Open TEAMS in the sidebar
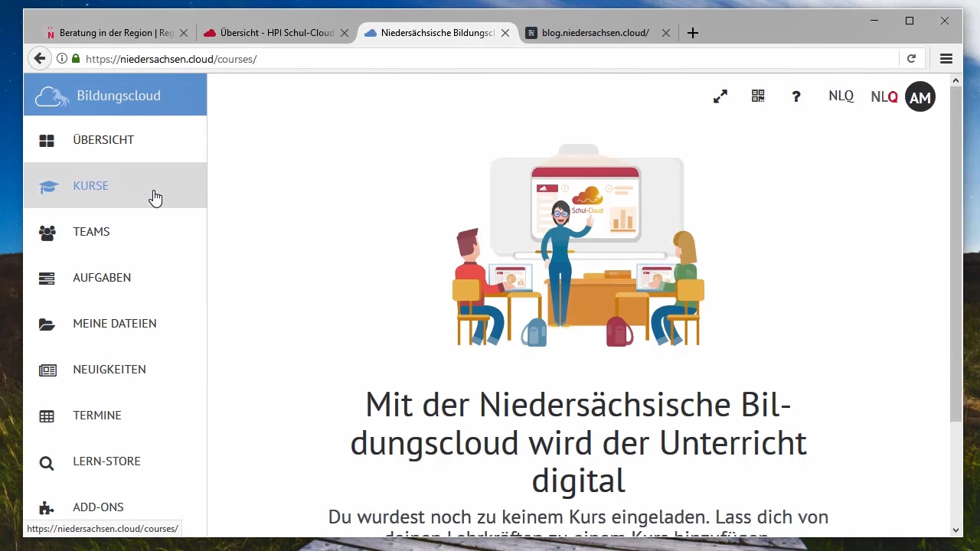 click(115, 231)
